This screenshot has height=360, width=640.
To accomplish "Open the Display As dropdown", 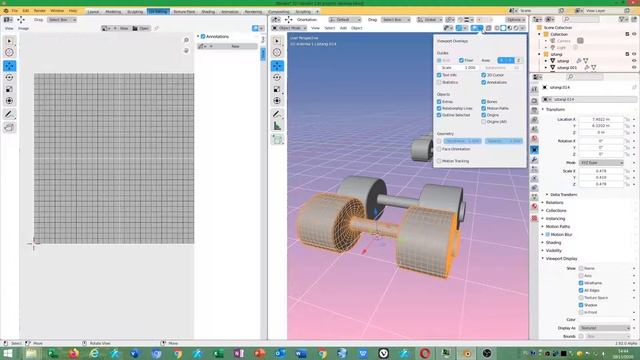I will point(604,328).
